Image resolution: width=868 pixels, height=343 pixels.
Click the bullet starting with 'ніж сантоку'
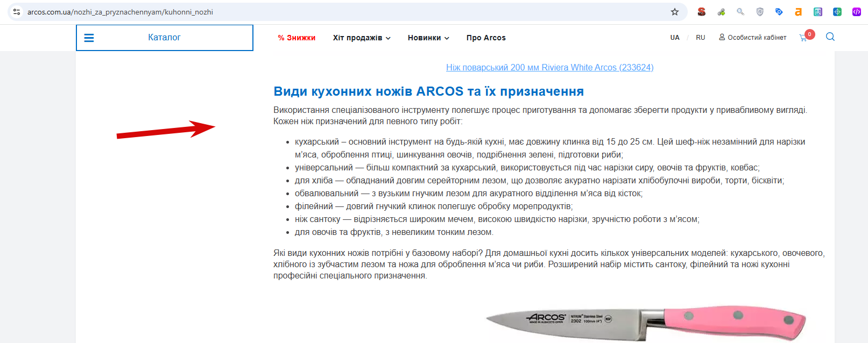click(497, 219)
